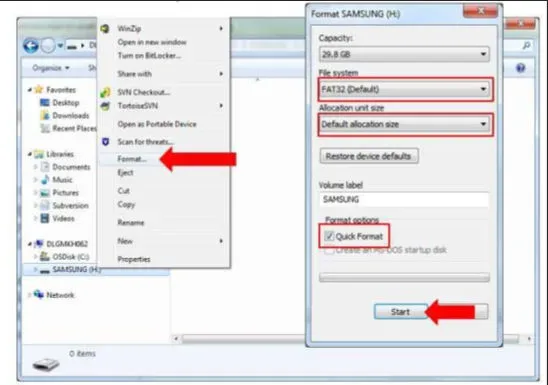The width and height of the screenshot is (548, 385).
Task: Click the OSDisk (C:) drive icon
Action: [x=45, y=257]
